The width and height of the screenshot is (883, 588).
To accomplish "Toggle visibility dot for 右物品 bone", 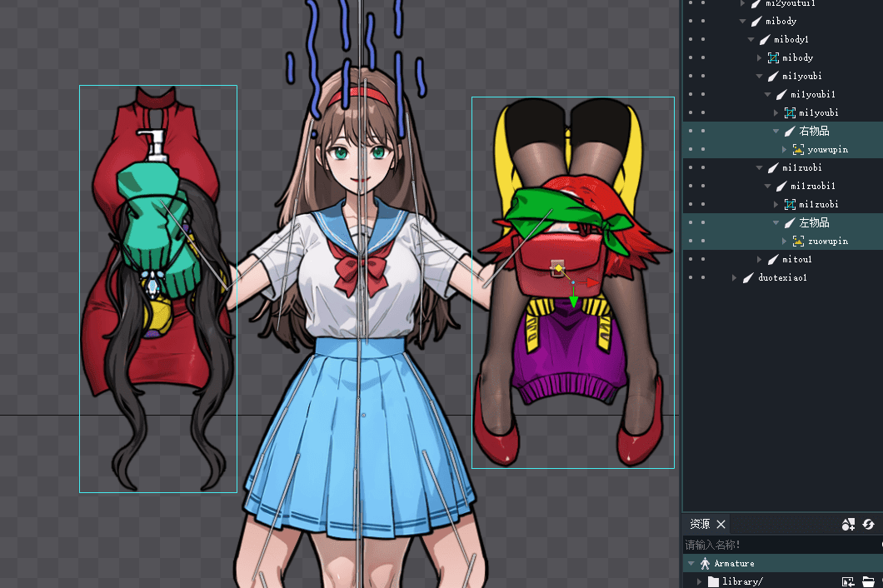I will click(x=688, y=132).
